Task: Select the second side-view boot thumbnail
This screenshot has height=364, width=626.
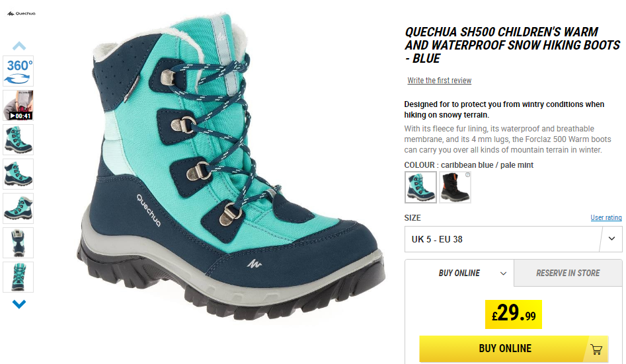Action: coord(19,174)
